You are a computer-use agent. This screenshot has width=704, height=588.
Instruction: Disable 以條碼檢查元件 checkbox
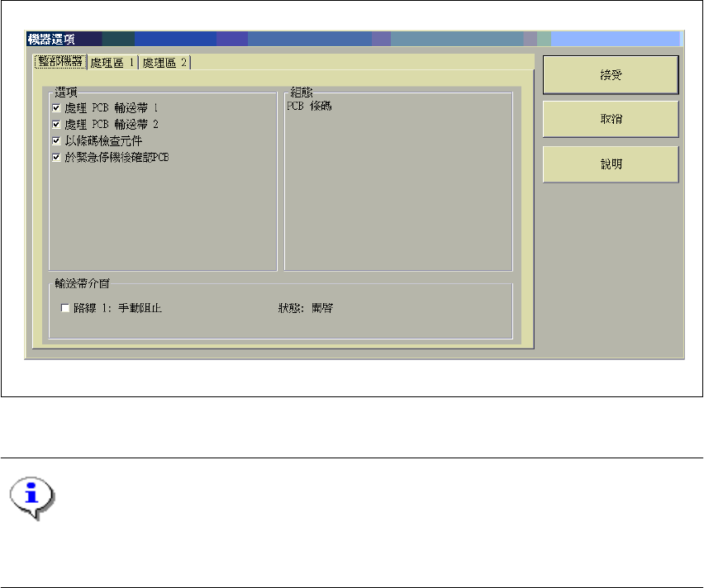click(56, 141)
